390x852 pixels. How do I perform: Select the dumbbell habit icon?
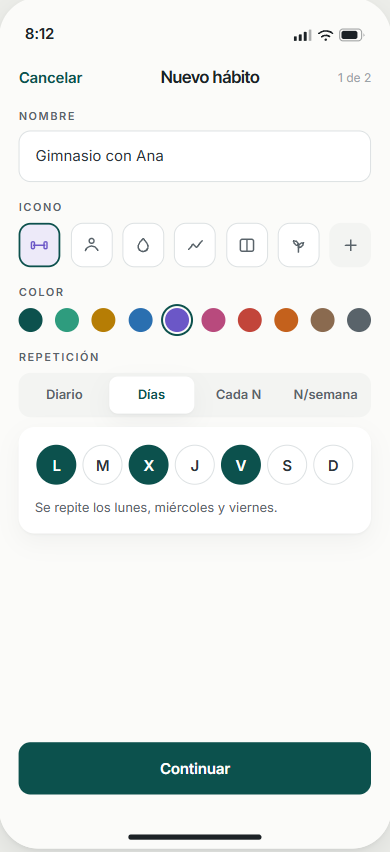click(39, 245)
